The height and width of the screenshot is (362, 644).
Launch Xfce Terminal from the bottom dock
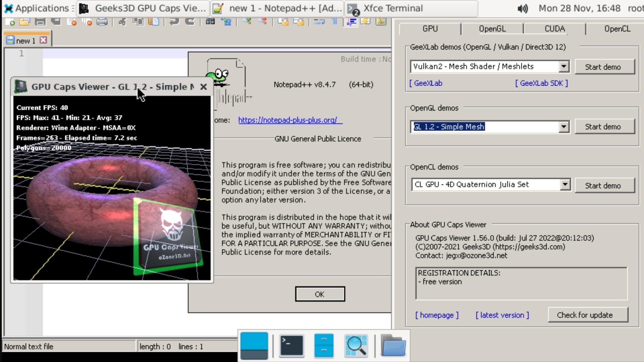tap(291, 346)
